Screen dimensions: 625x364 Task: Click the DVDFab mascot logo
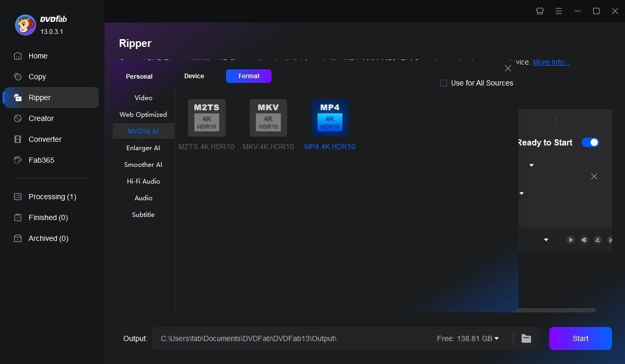[x=25, y=25]
